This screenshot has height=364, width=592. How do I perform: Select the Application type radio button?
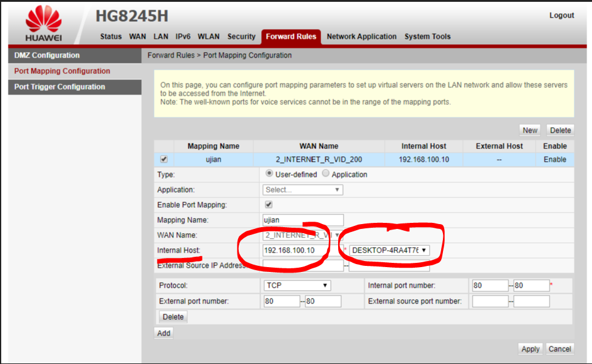tap(325, 173)
